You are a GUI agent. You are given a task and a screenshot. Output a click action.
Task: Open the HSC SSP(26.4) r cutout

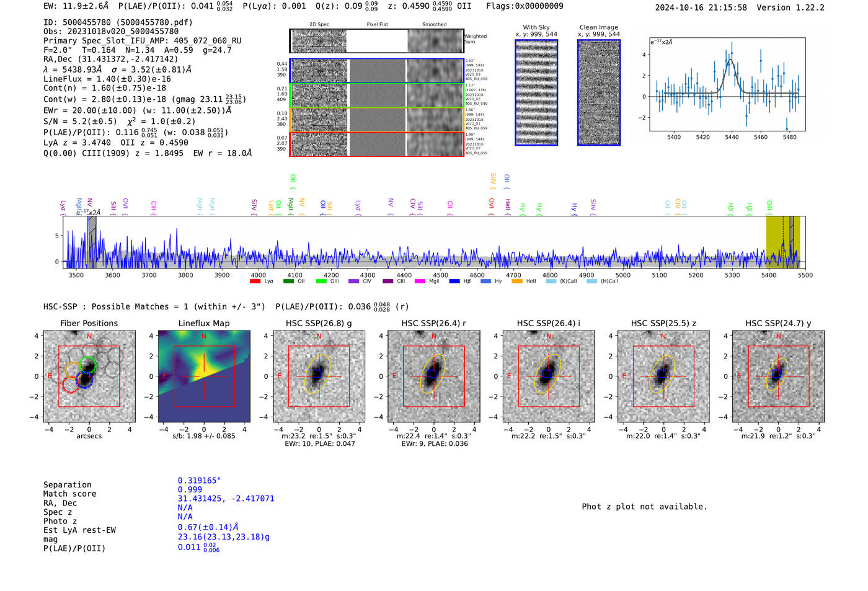click(434, 376)
